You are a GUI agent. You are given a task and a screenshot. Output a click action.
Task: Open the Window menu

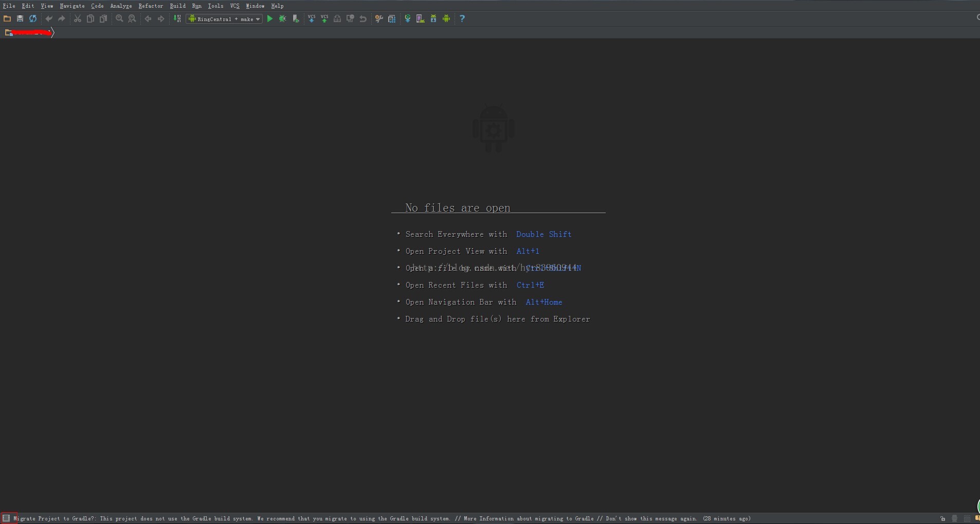point(255,6)
